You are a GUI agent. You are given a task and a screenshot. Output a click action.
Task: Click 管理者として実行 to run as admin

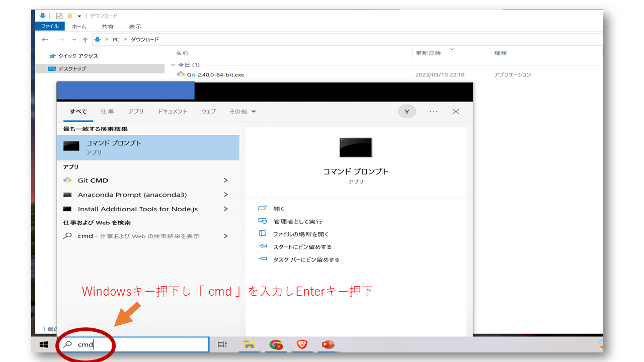[297, 221]
